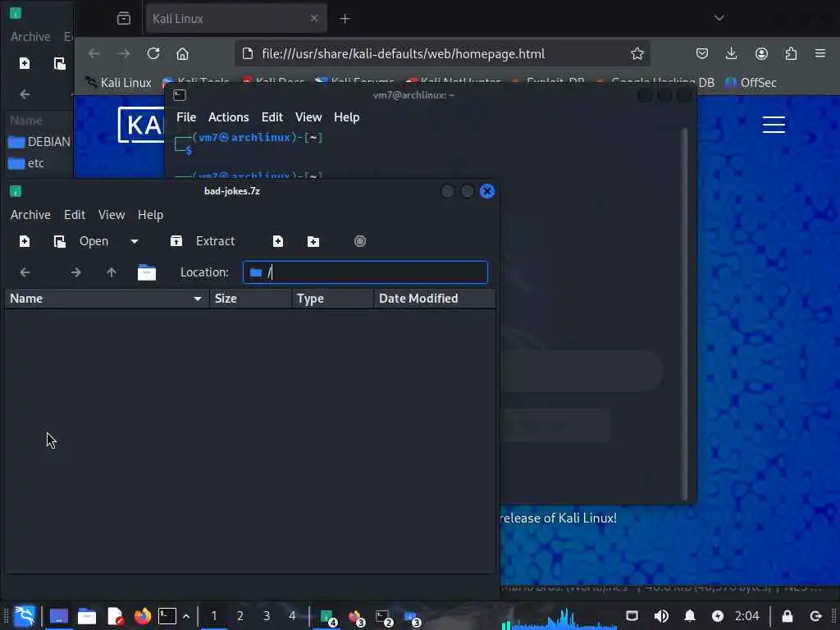The height and width of the screenshot is (630, 840).
Task: Go forward using the bad-jokes.7z forward arrow
Action: [75, 272]
